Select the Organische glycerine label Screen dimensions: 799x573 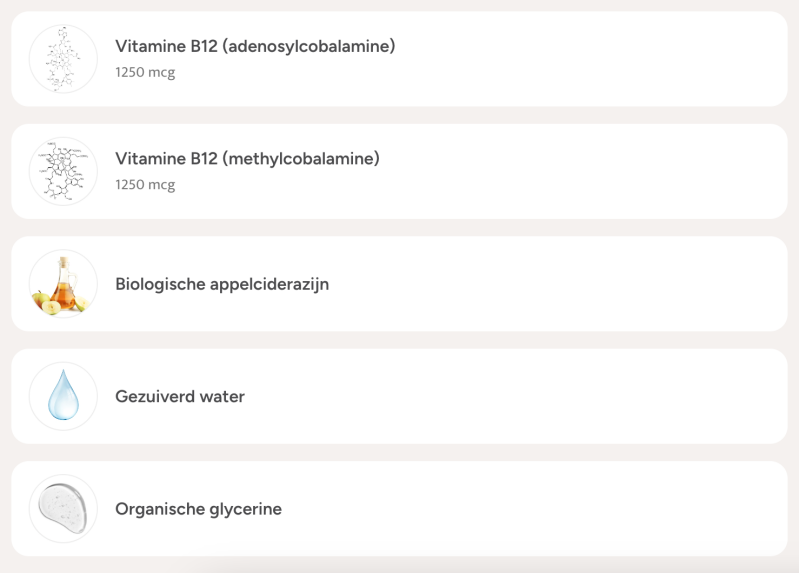tap(198, 509)
